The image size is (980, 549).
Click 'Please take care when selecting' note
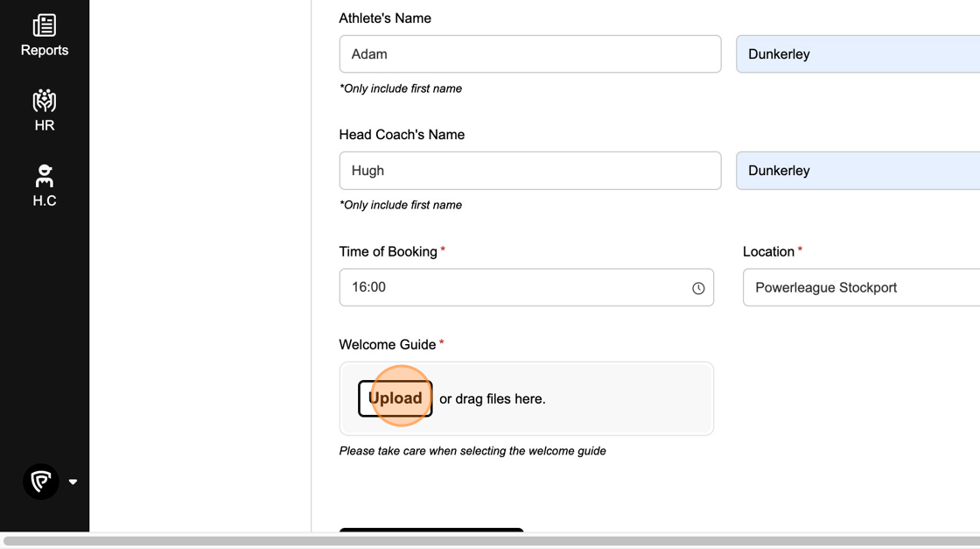point(472,451)
